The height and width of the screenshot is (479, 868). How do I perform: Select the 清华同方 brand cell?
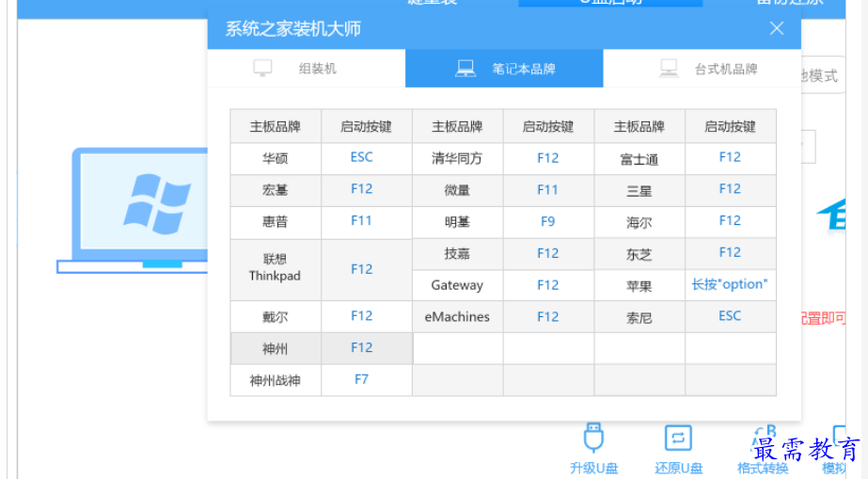click(x=457, y=159)
